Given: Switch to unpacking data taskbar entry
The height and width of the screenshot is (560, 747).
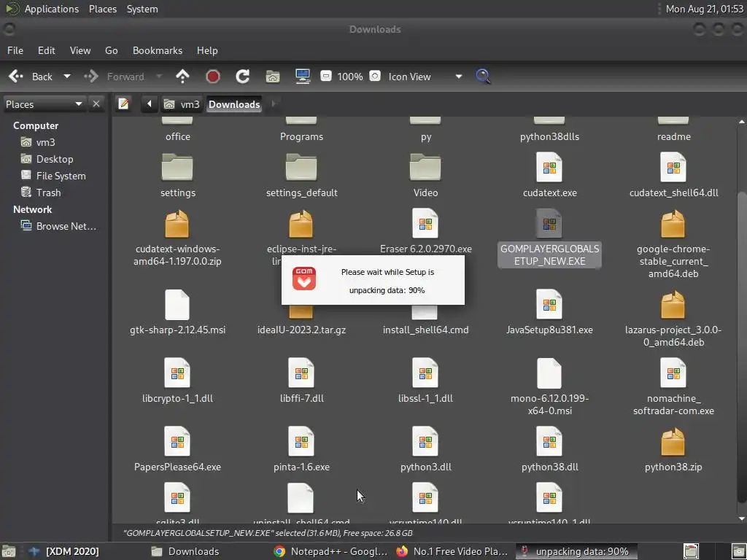Looking at the screenshot, I should click(576, 551).
